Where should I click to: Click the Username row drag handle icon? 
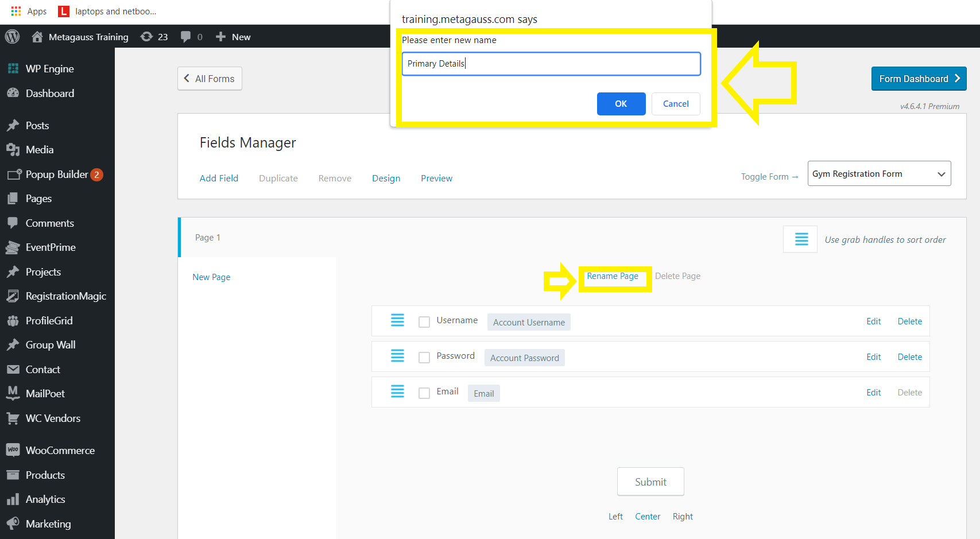[397, 320]
